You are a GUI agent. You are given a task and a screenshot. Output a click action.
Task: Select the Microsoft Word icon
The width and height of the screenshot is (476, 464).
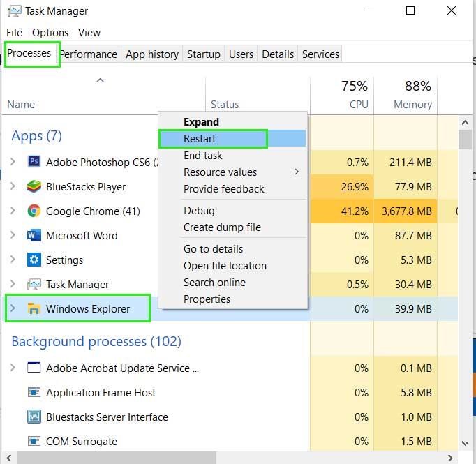[x=34, y=235]
